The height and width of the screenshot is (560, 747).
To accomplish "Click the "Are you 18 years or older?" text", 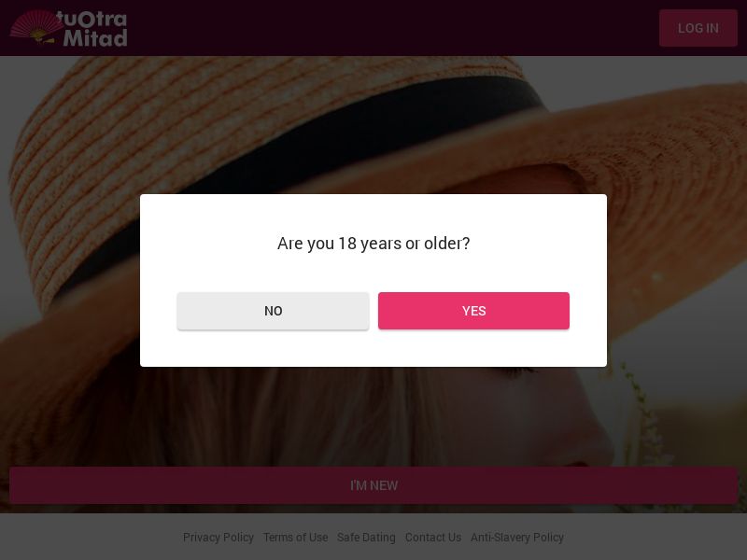I will click(x=373, y=244).
